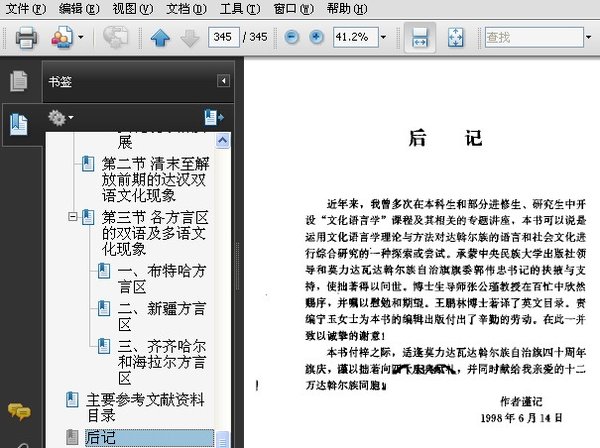Click the 书签 panel title
This screenshot has height=448, width=600.
pyautogui.click(x=60, y=81)
